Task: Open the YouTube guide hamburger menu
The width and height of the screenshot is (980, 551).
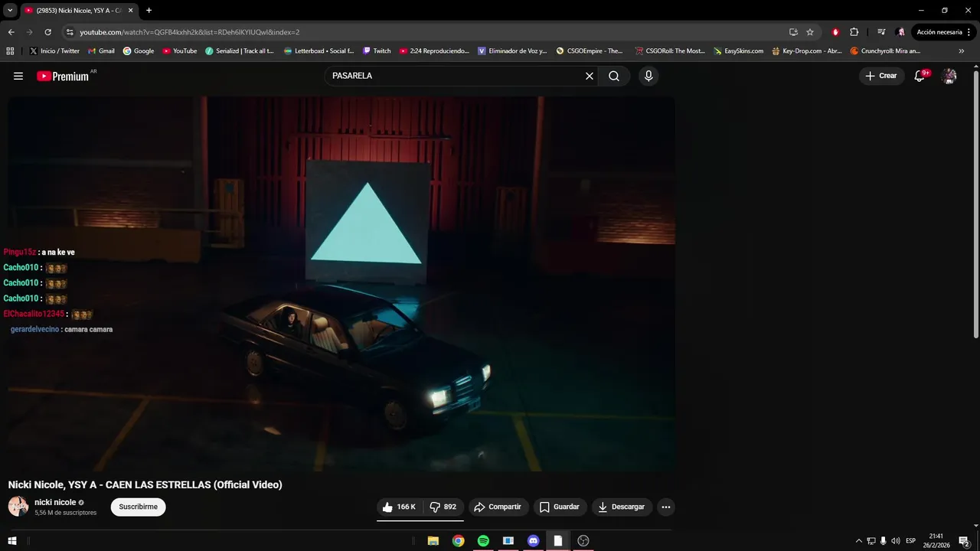Action: click(18, 76)
